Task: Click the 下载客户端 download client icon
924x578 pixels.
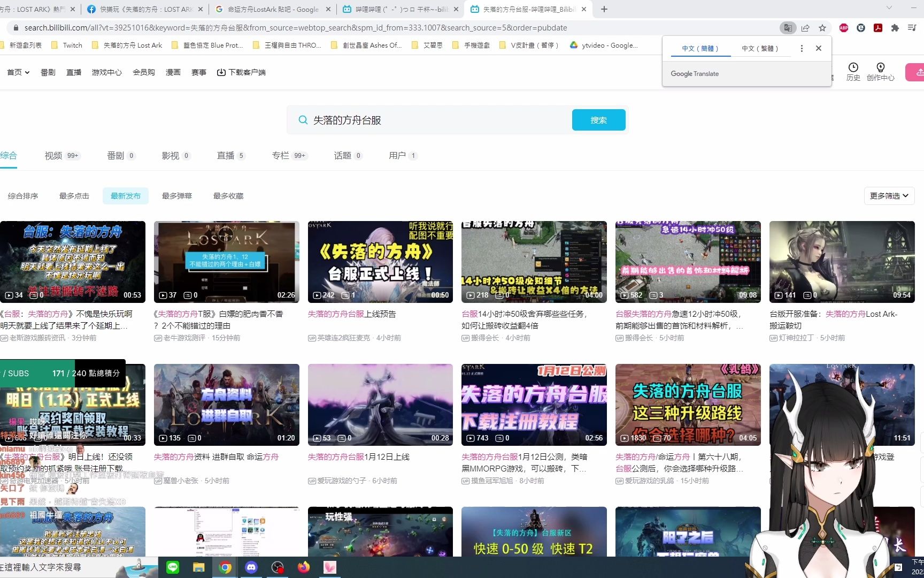Action: click(x=221, y=72)
